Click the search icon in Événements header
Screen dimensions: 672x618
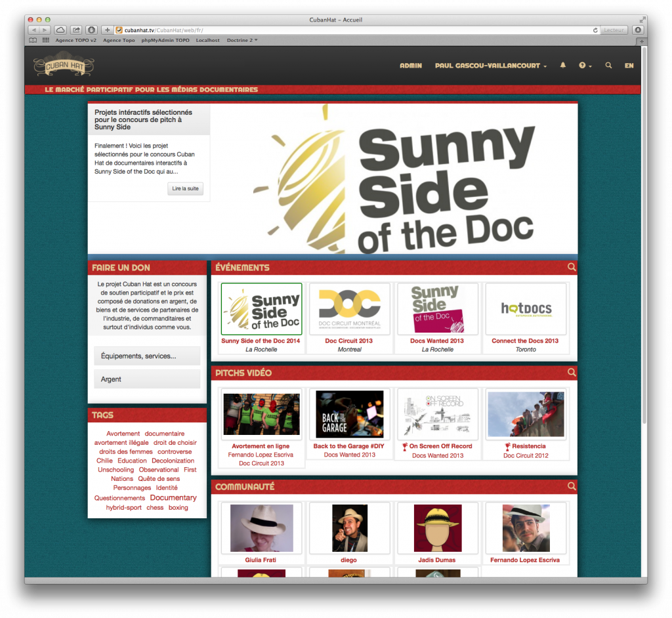click(572, 267)
